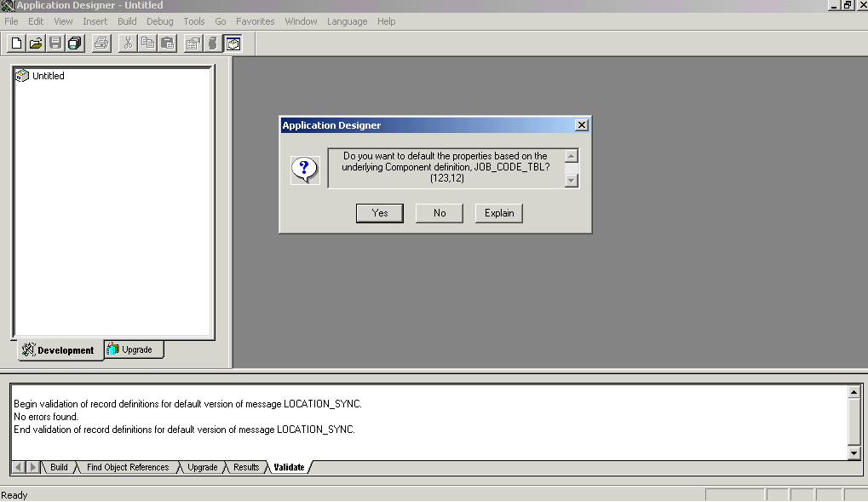Copy using the Copy toolbar icon
Viewport: 868px width, 502px height.
[147, 43]
